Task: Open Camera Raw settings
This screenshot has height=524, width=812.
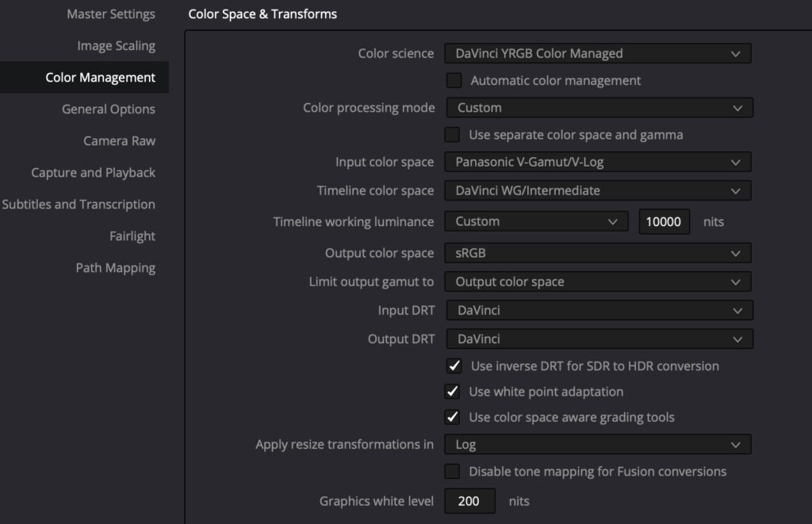Action: (x=119, y=141)
